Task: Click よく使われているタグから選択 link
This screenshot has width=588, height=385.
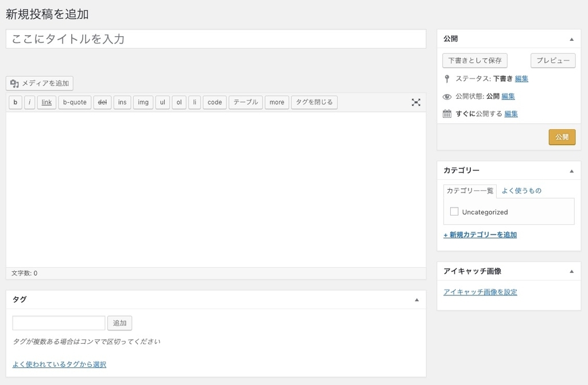Action: (59, 364)
